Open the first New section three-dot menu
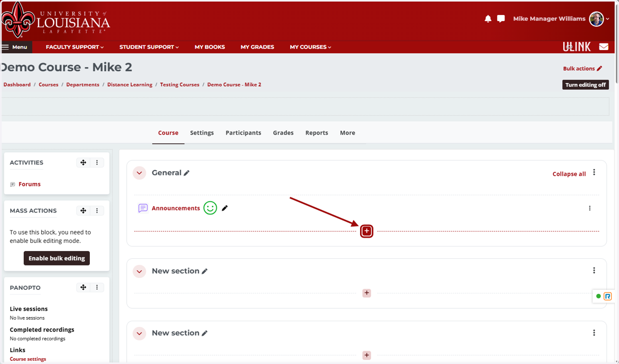The width and height of the screenshot is (619, 364). [x=594, y=270]
